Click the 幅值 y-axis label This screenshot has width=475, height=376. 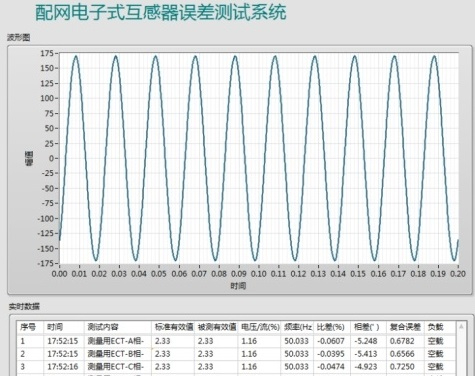(29, 159)
